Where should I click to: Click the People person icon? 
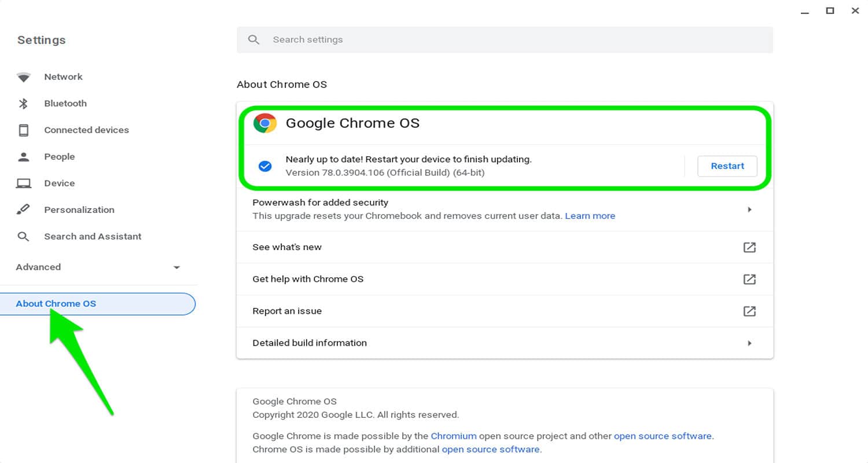(x=24, y=156)
